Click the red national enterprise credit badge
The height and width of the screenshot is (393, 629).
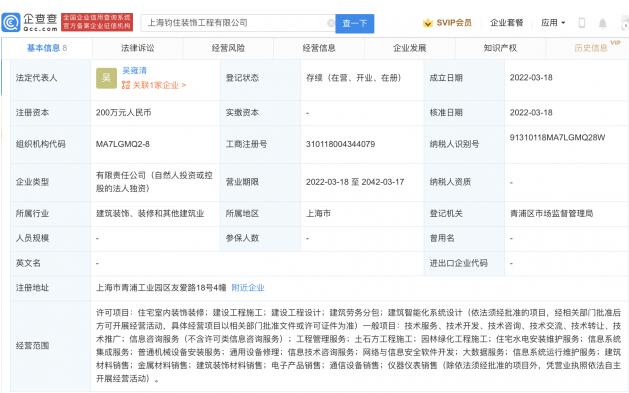pyautogui.click(x=97, y=22)
